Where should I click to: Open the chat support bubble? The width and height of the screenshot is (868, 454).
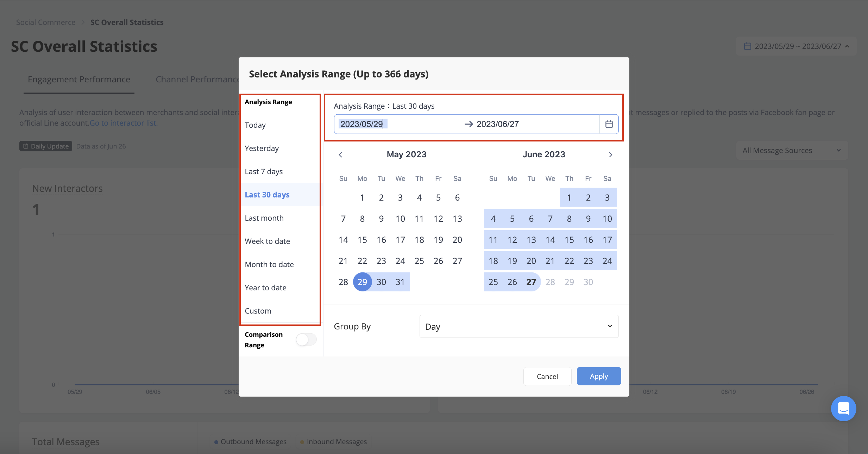click(843, 409)
